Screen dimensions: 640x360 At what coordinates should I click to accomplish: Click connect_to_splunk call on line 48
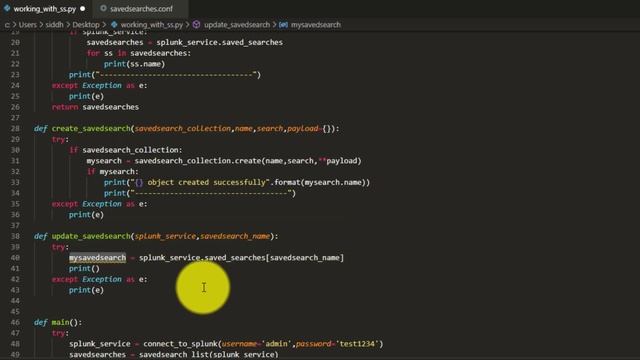click(181, 344)
